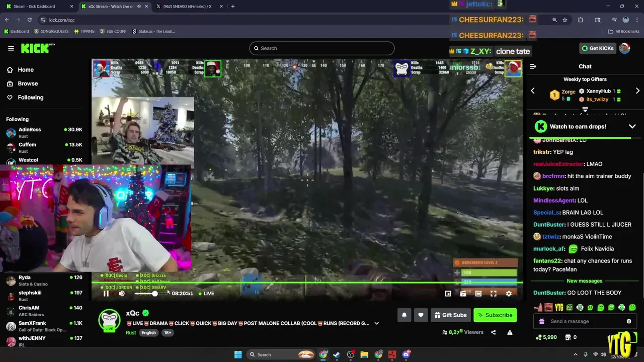Open the SUB COUNT bookmark
This screenshot has height=362, width=644.
pos(113,31)
